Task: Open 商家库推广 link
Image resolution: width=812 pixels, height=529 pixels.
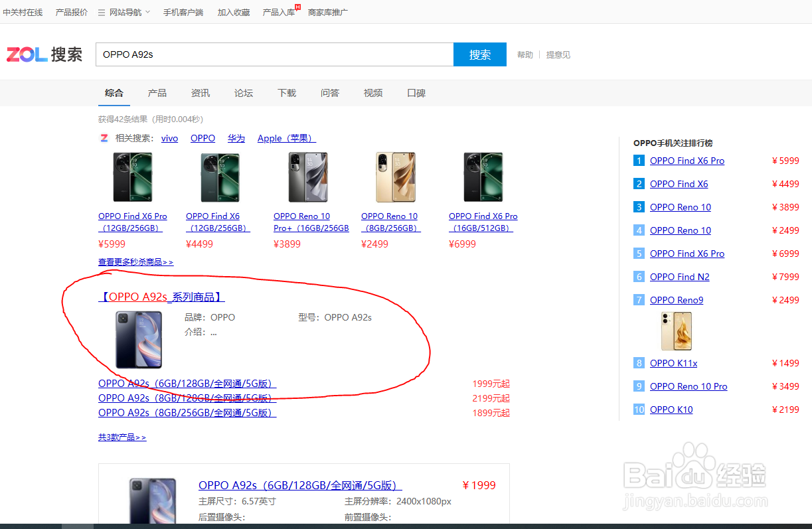Action: point(328,13)
